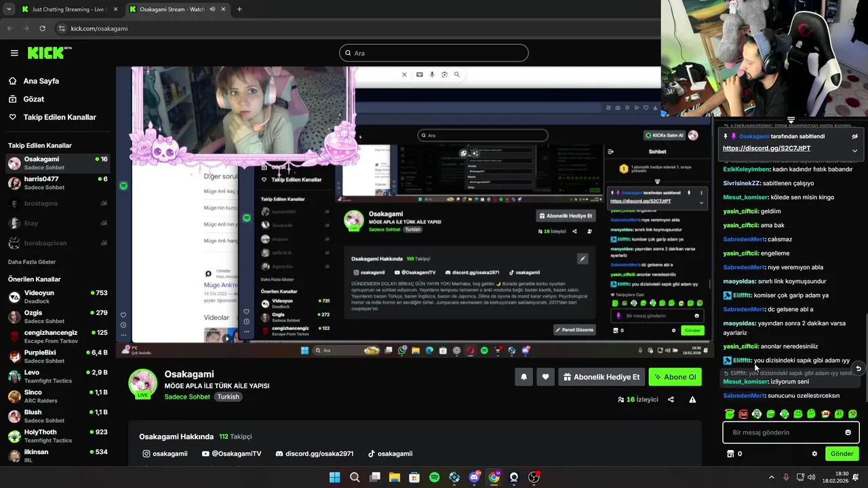Expand pinned message chevron
868x488 pixels.
(x=854, y=150)
